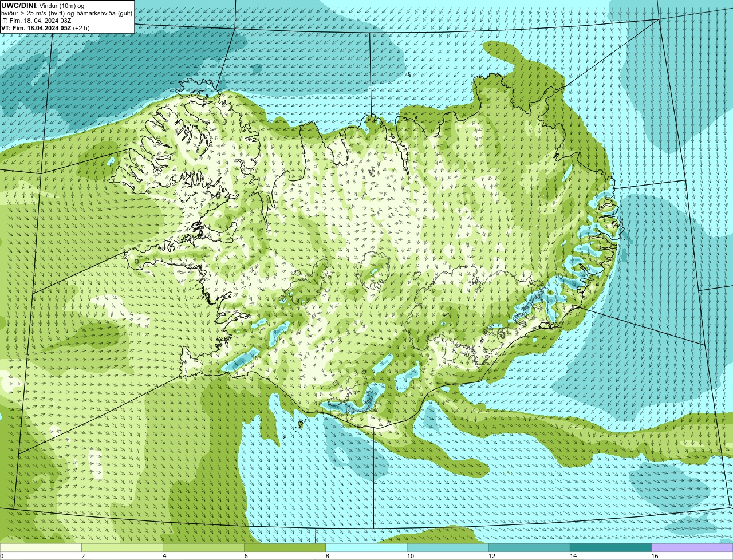Screen dimensions: 733x560
Task: Click the 'IT: Fim. 18. 04. 2024 03Z' line
Action: (x=36, y=21)
